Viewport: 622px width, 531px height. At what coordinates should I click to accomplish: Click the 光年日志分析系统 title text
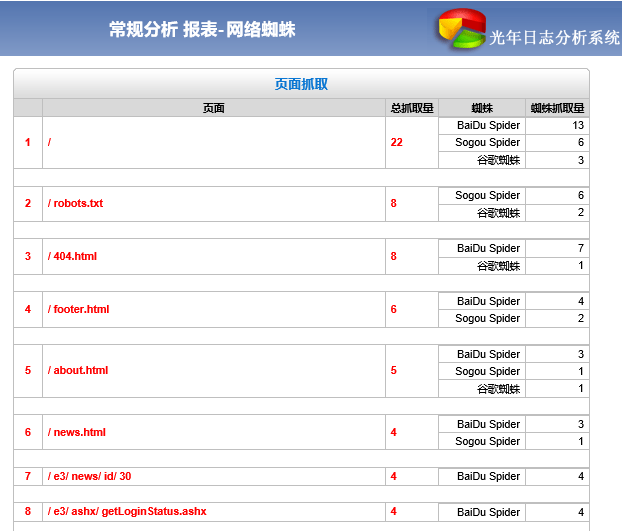(x=554, y=38)
